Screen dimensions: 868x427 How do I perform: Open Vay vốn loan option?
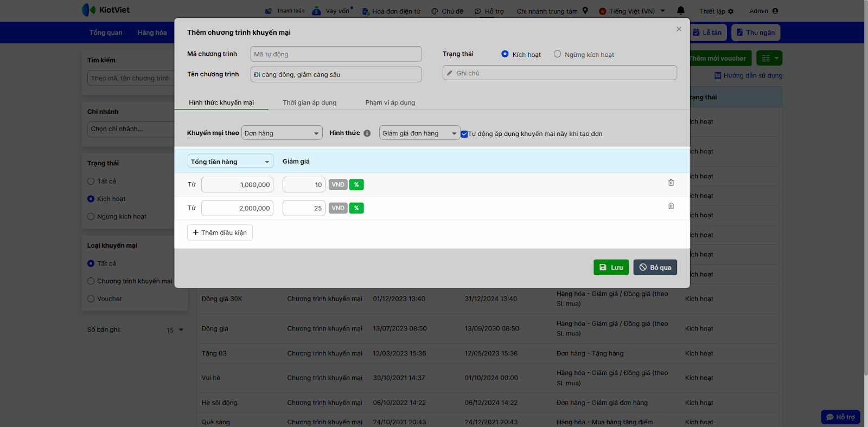332,11
